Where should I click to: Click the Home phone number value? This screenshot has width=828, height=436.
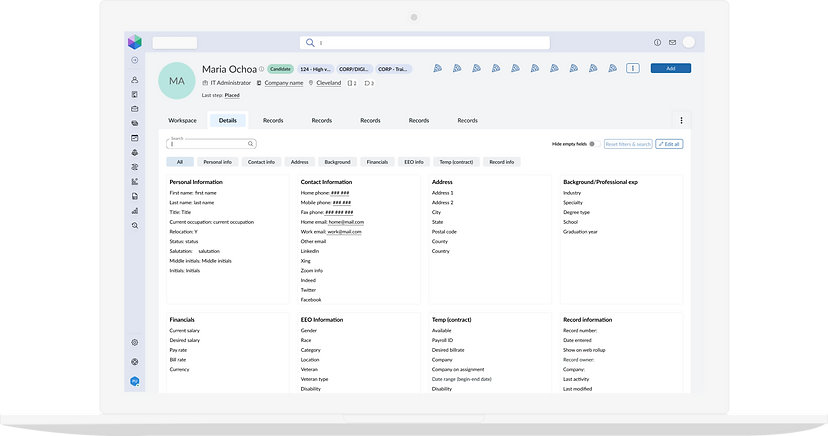(x=340, y=193)
